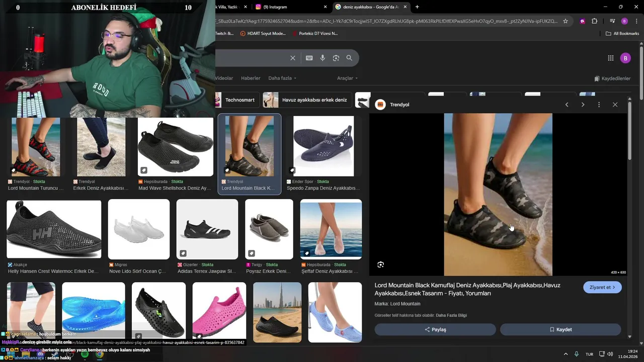Show hidden system tray icons
The height and width of the screenshot is (362, 644).
point(566,354)
